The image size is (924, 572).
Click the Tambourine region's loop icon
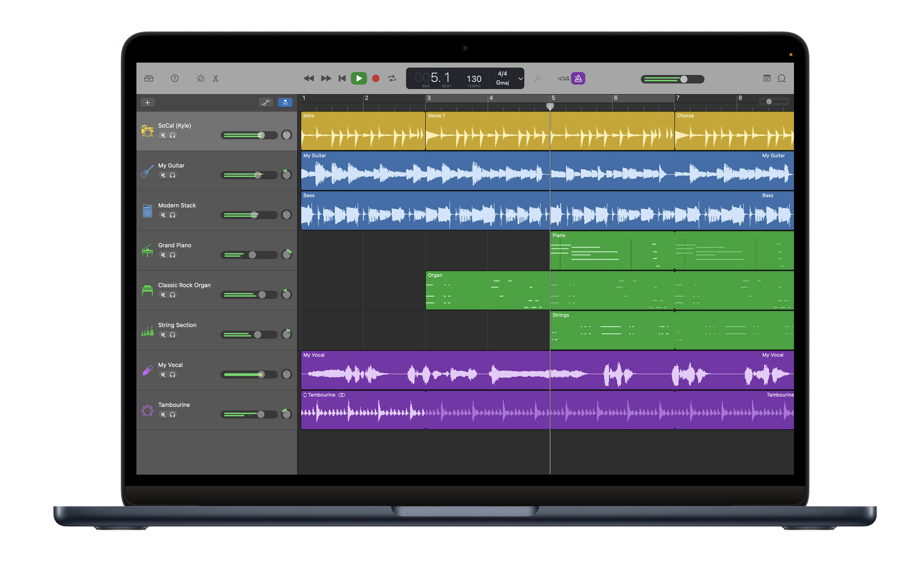tap(342, 395)
